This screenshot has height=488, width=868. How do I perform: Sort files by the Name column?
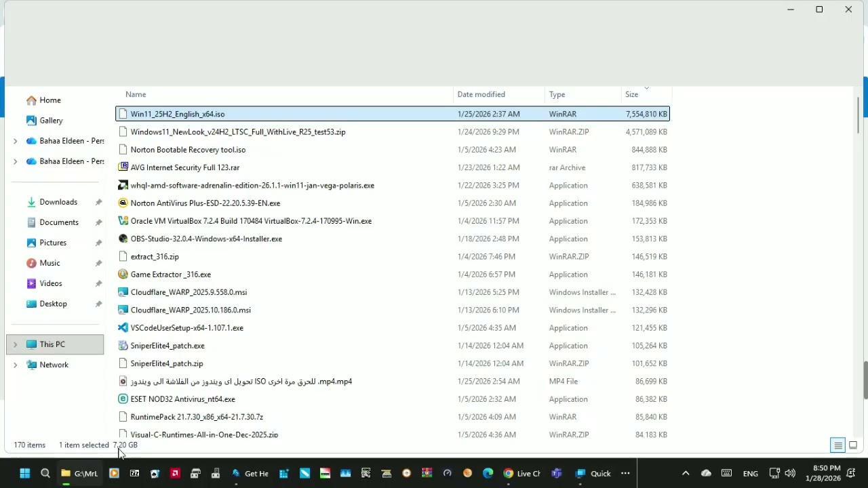[x=136, y=94]
